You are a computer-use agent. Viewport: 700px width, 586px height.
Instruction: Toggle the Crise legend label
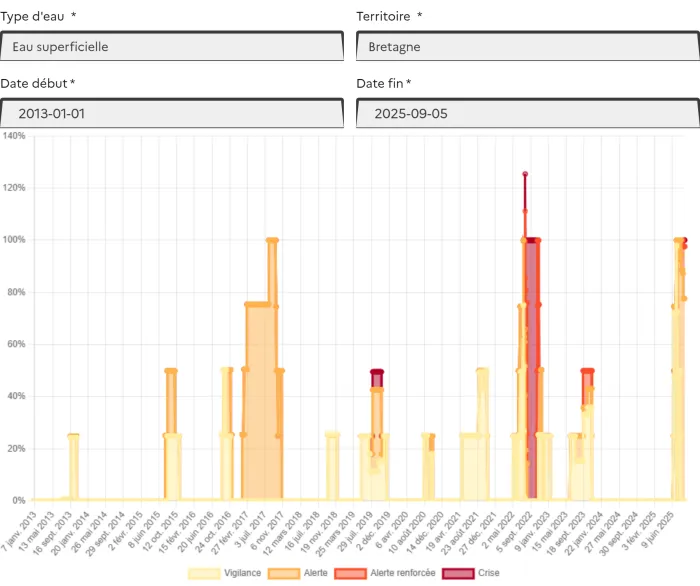488,573
